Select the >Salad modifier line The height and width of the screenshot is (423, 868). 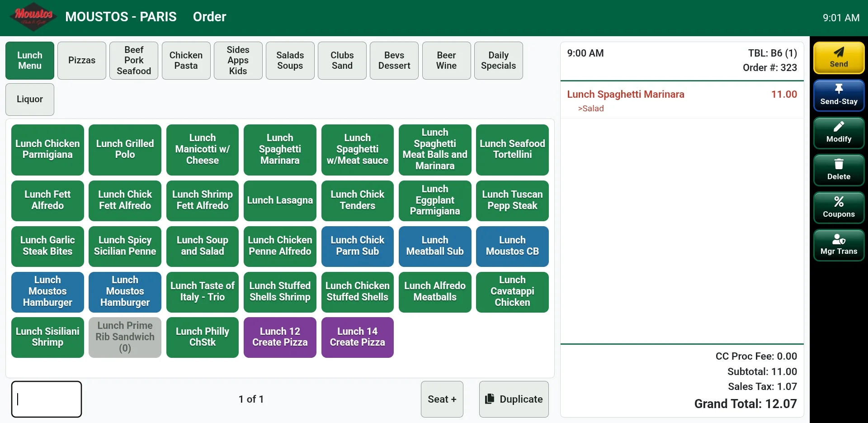point(590,109)
